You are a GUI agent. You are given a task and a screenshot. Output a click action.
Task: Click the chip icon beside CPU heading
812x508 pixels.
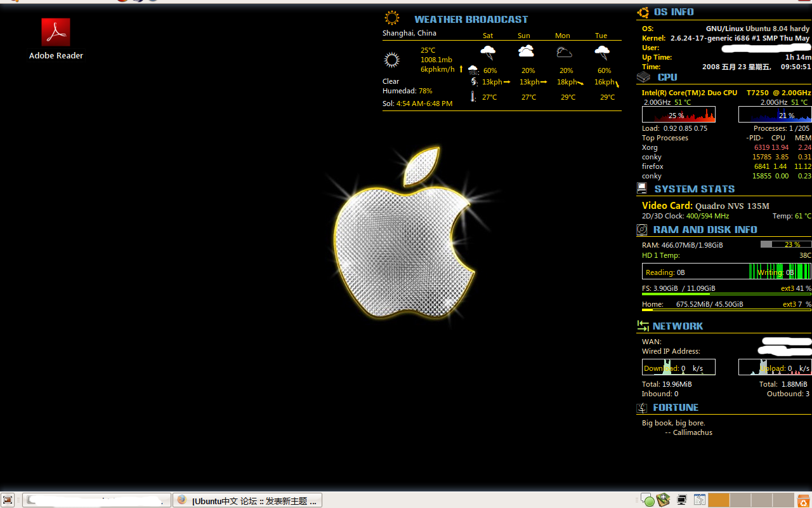pos(644,77)
